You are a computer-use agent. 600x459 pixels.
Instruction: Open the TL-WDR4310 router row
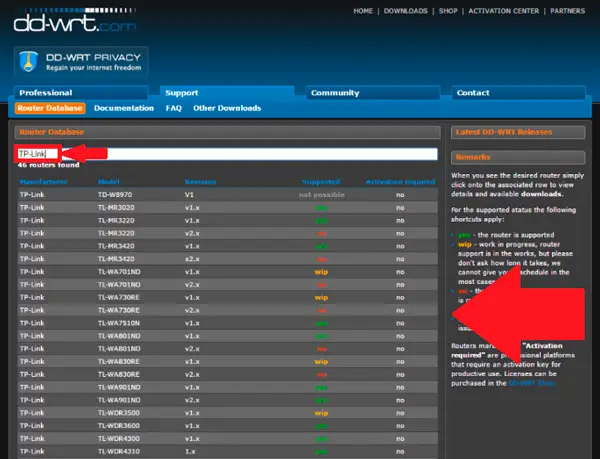[x=227, y=451]
